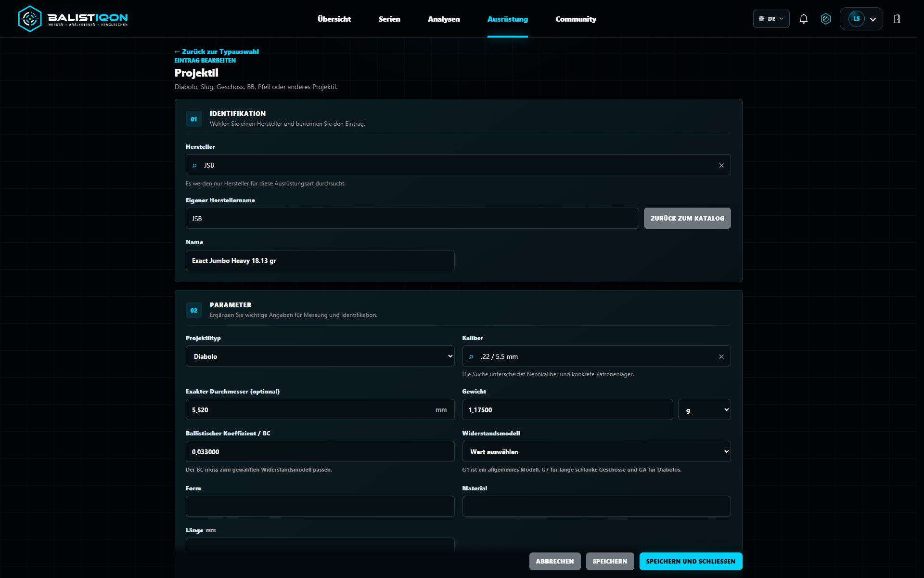924x578 pixels.
Task: Click the door icon to log out
Action: pos(897,19)
